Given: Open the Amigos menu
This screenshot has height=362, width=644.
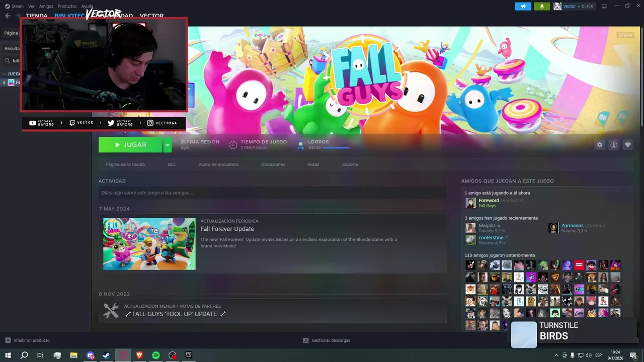Looking at the screenshot, I should point(46,6).
